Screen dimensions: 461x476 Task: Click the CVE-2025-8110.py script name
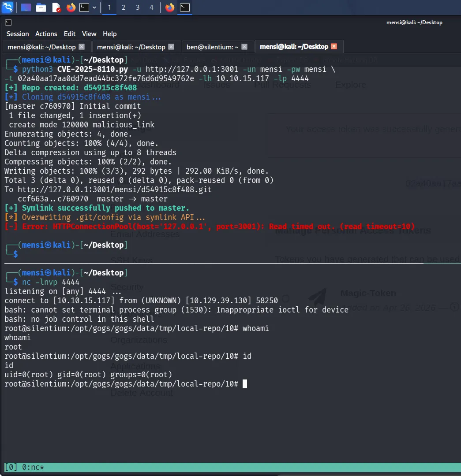pyautogui.click(x=92, y=69)
